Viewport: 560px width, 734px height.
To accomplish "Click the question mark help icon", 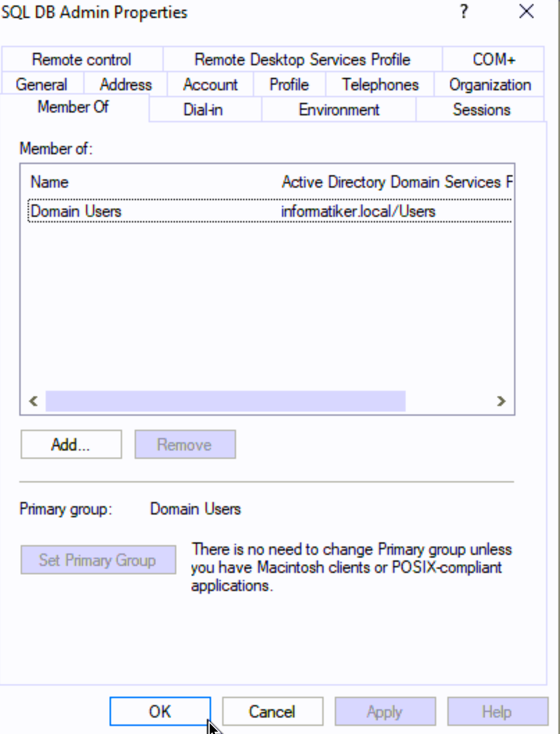I will click(x=464, y=11).
